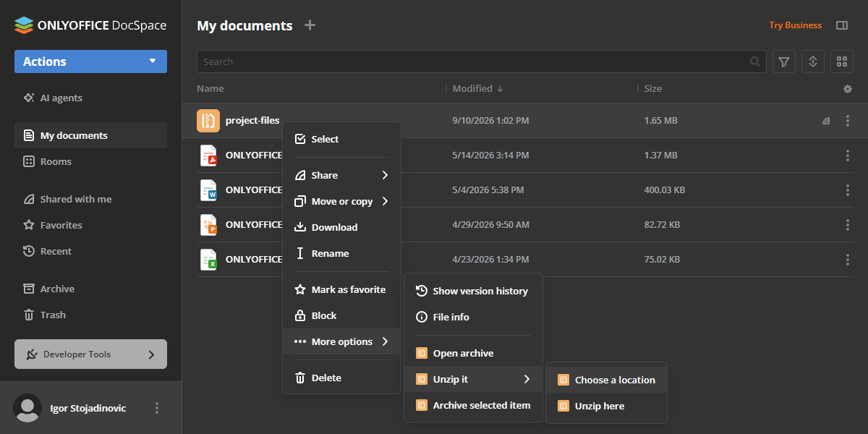Sort by the Name column header

click(210, 88)
